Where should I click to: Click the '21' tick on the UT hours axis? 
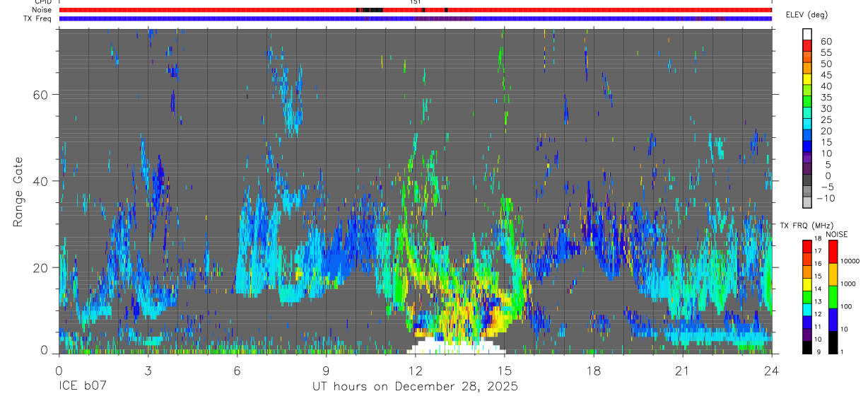point(683,371)
